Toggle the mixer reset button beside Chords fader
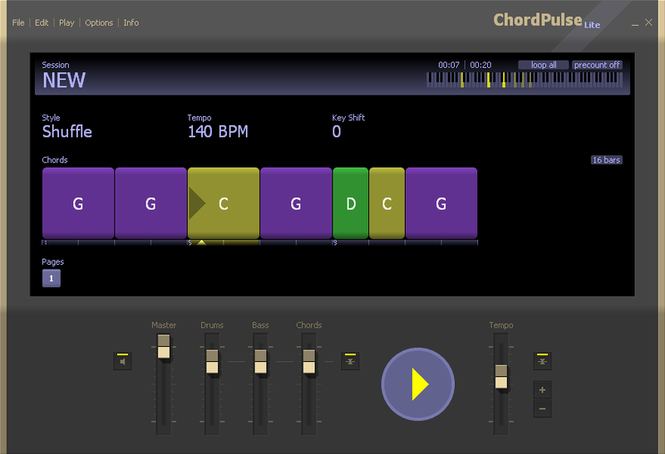The height and width of the screenshot is (454, 665). (350, 361)
